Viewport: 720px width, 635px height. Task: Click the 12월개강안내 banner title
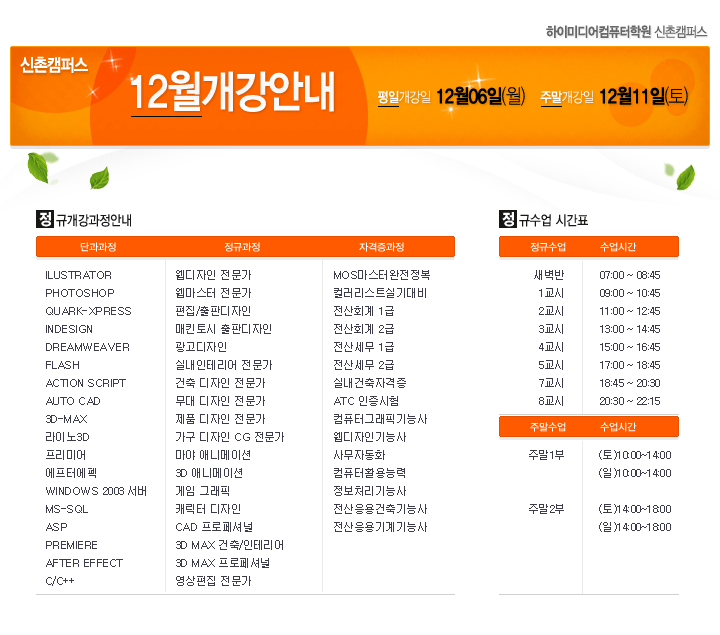232,94
